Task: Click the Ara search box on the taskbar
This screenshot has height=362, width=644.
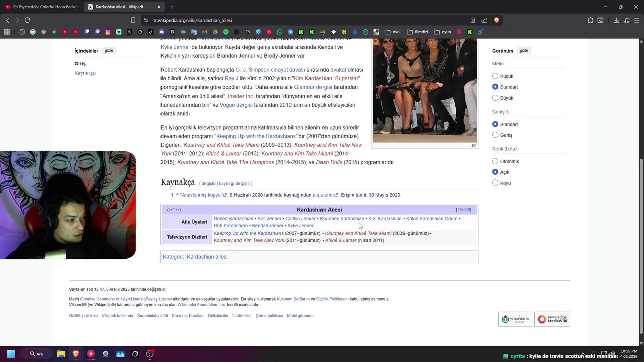Action: tap(37, 354)
